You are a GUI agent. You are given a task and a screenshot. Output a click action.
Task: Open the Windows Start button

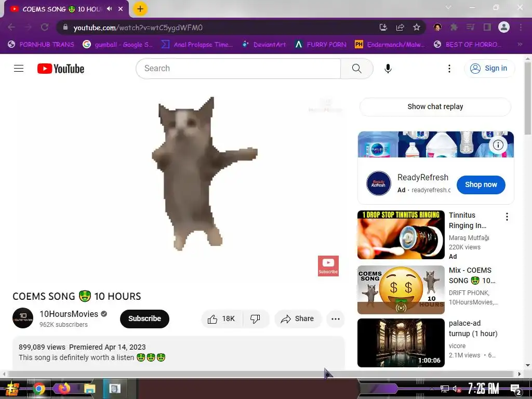point(12,389)
